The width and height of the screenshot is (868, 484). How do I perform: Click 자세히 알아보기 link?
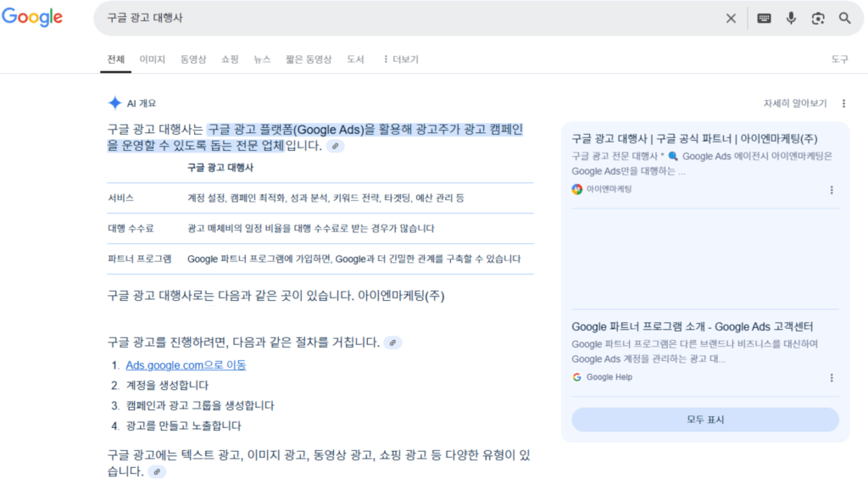point(795,103)
